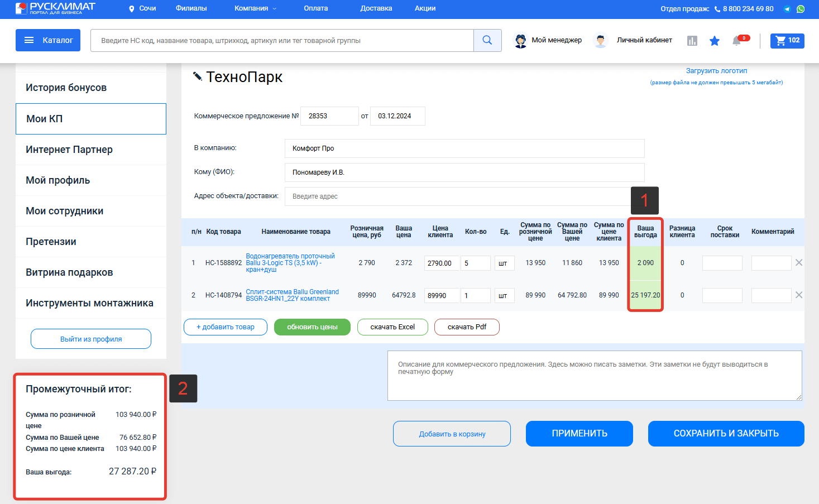Open Филиалы in the top menu
This screenshot has height=504, width=819.
191,8
